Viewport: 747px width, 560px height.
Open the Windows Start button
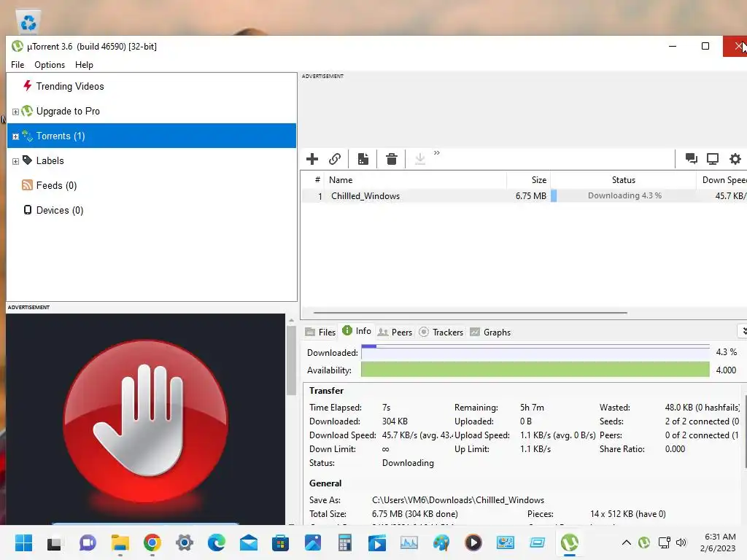coord(23,542)
